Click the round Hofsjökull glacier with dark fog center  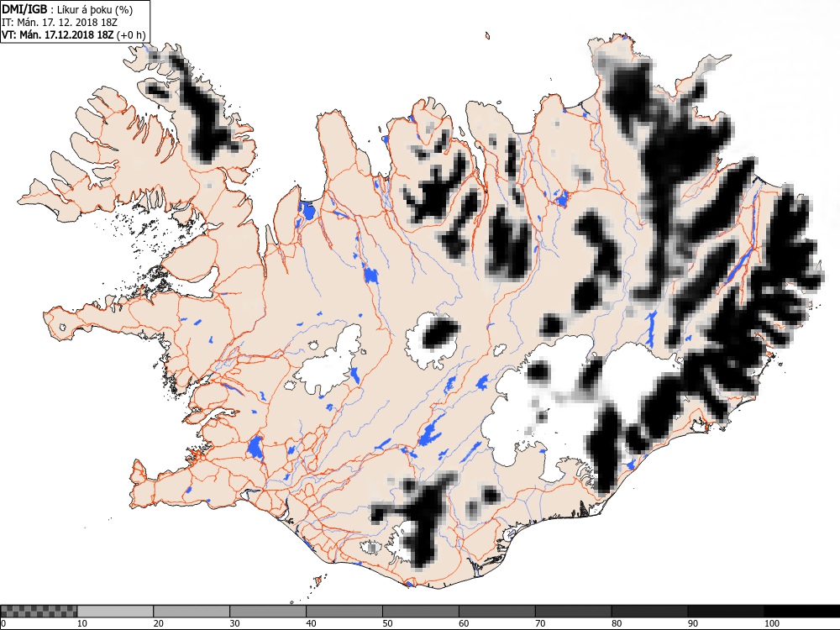click(x=433, y=339)
